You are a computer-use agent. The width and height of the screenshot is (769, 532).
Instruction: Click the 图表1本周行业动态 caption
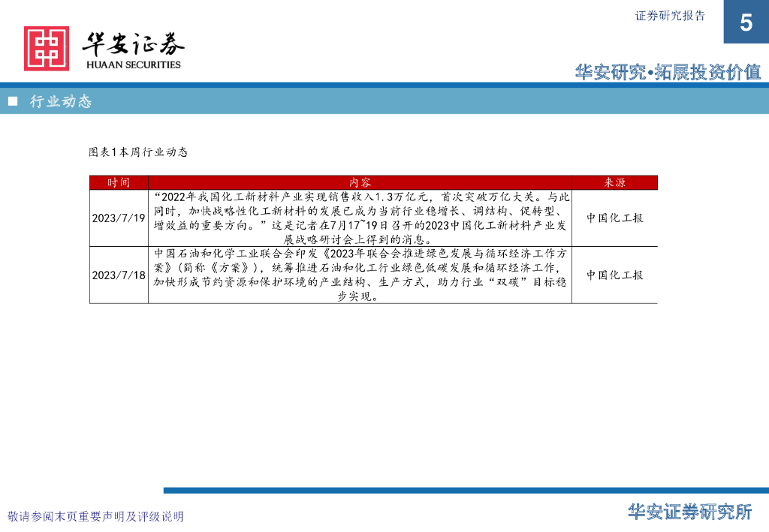pos(138,152)
